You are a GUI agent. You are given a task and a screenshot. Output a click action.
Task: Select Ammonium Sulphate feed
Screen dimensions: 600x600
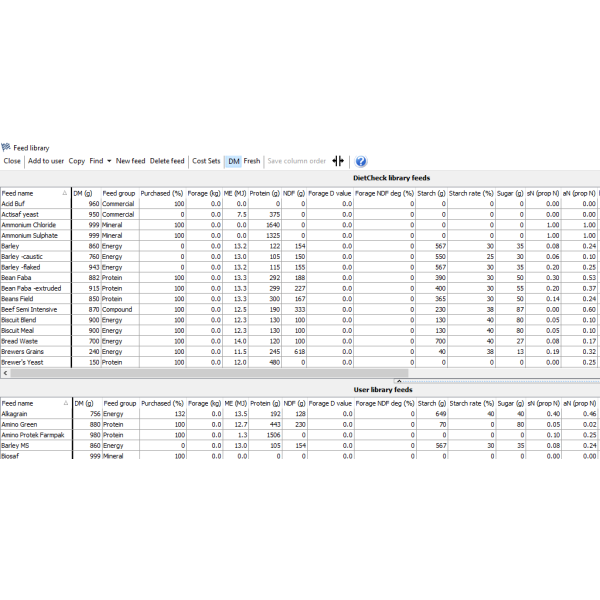click(29, 236)
